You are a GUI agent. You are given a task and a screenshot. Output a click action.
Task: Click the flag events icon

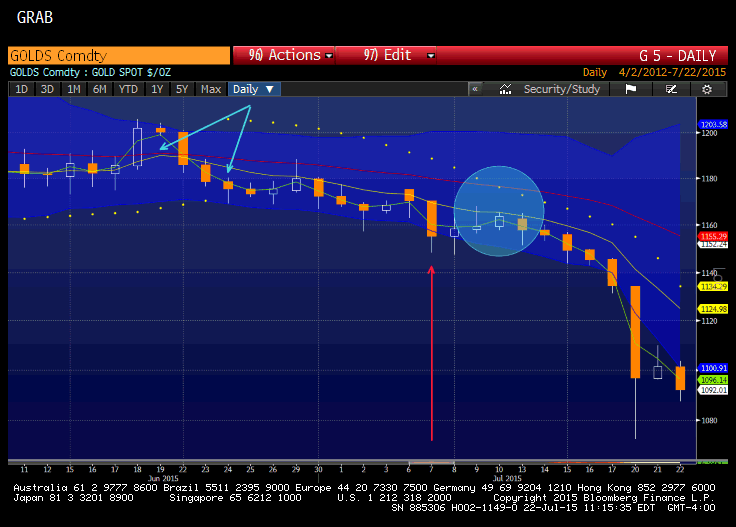pos(630,89)
